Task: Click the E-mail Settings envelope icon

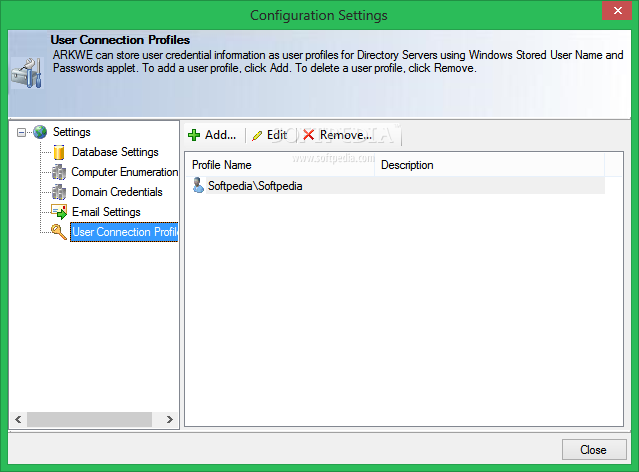Action: pos(59,212)
